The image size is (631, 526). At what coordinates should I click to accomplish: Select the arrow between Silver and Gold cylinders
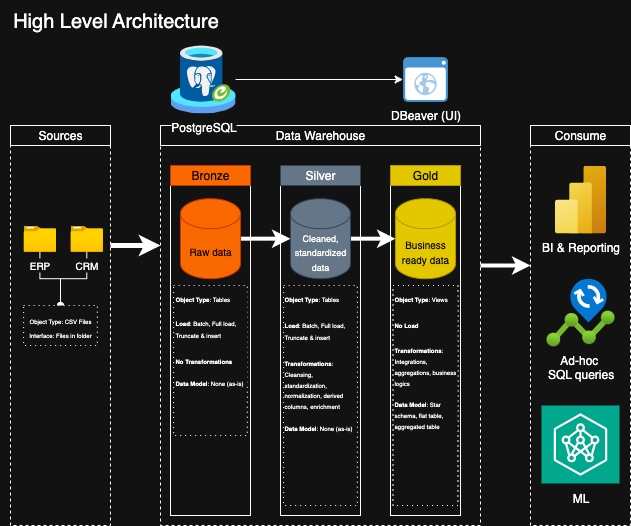(372, 239)
